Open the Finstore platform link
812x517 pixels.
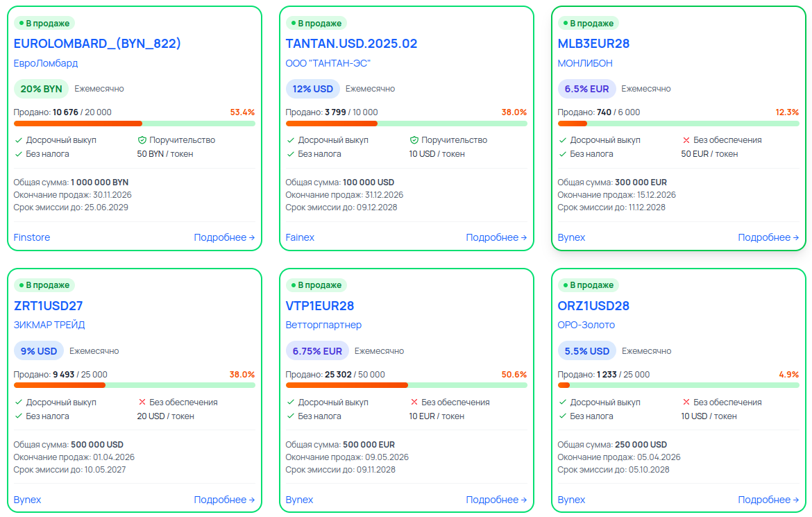[32, 237]
